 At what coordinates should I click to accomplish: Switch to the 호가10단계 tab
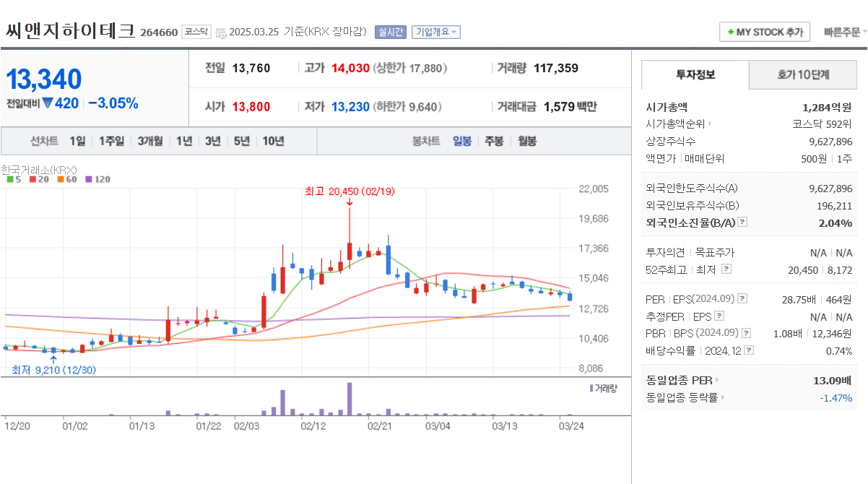click(803, 74)
